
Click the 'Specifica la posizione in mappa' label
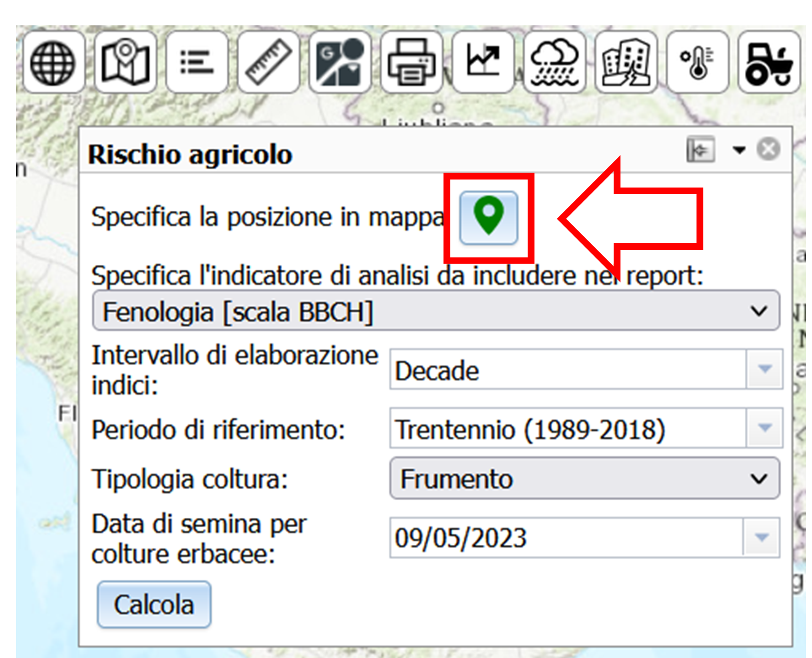pos(268,217)
